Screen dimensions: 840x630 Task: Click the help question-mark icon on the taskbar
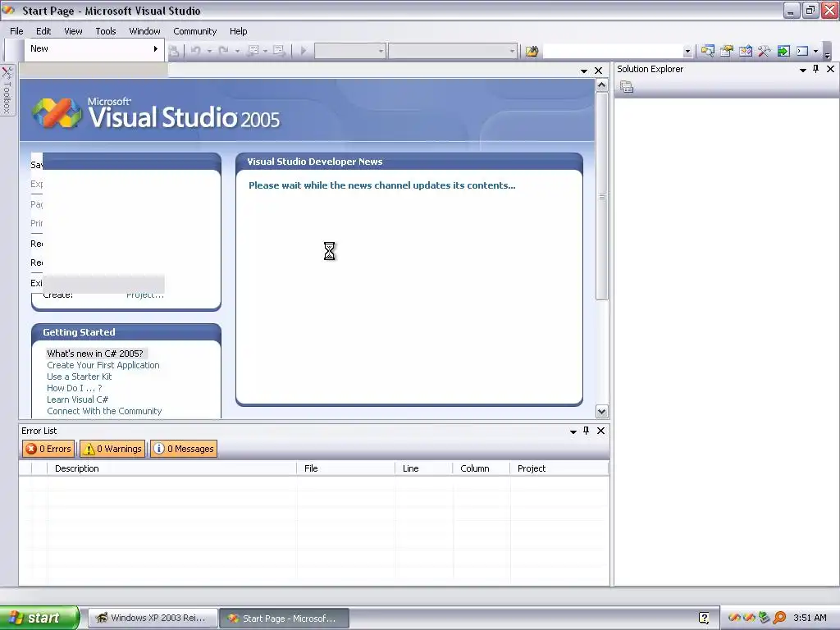[704, 618]
